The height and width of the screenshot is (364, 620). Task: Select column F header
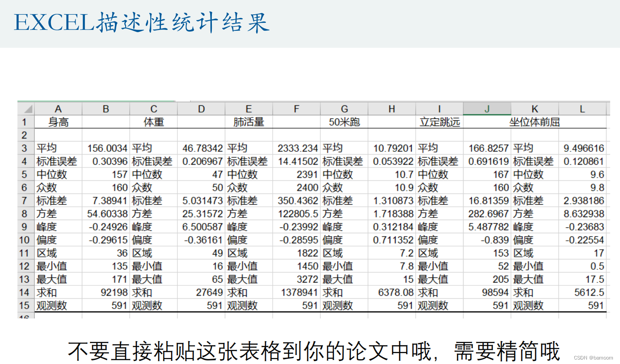tap(296, 109)
